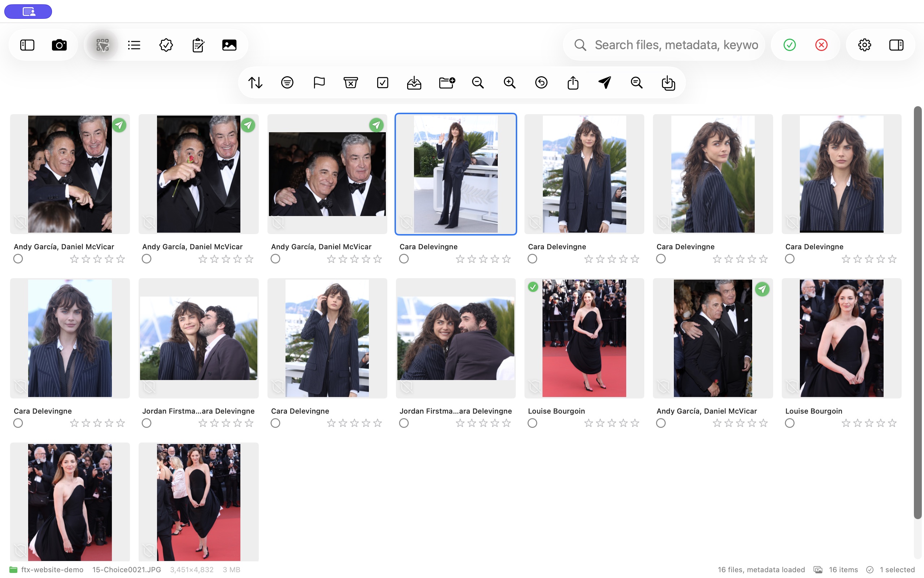Viewport: 924px width, 578px height.
Task: Click caption 'Louise Bourgoin' under second-row last photo
Action: 814,411
